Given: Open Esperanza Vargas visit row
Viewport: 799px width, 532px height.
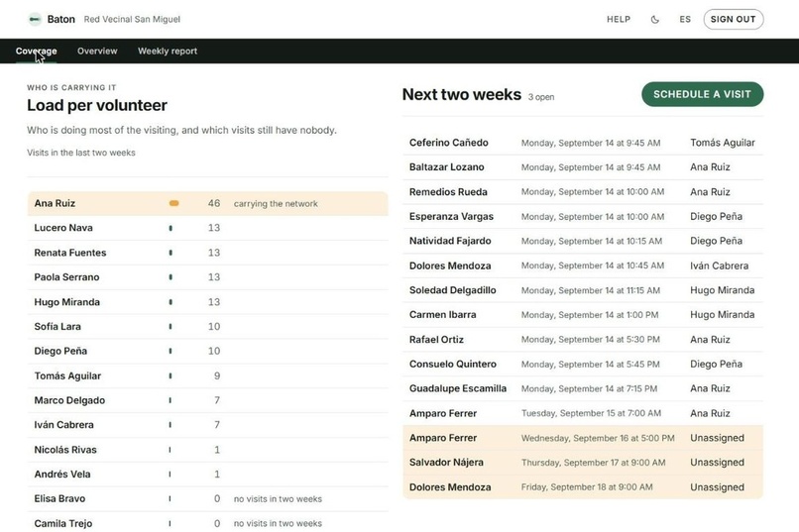Looking at the screenshot, I should [x=583, y=216].
